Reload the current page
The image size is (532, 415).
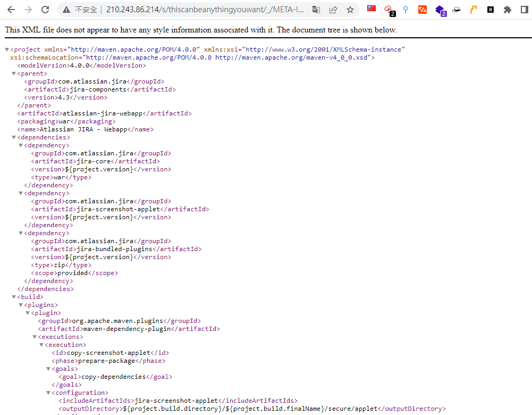45,10
